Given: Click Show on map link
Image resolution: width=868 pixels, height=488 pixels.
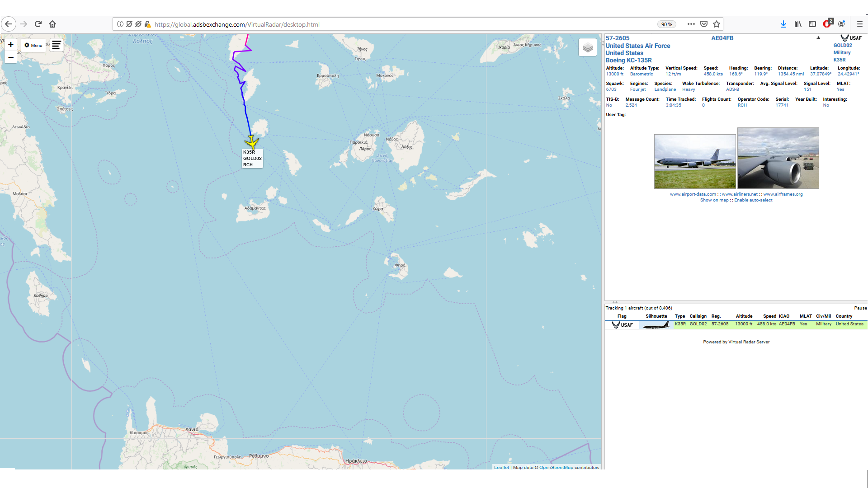Looking at the screenshot, I should click(714, 200).
